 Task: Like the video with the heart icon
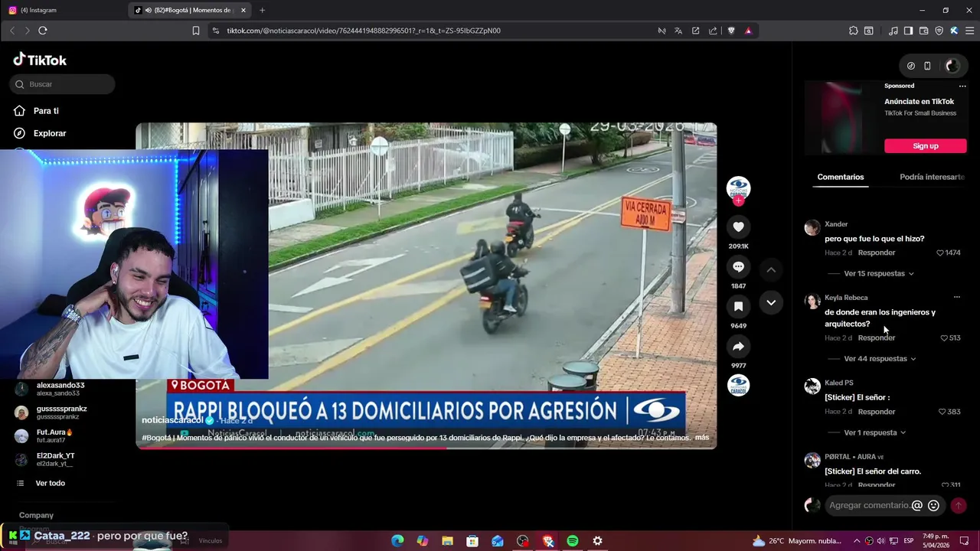[x=738, y=227]
